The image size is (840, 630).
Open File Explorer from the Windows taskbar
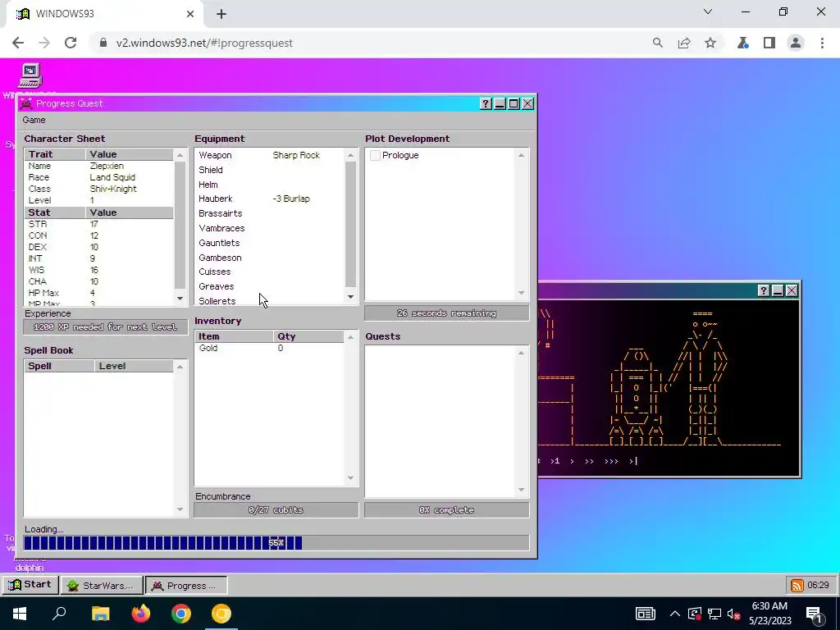pos(100,614)
